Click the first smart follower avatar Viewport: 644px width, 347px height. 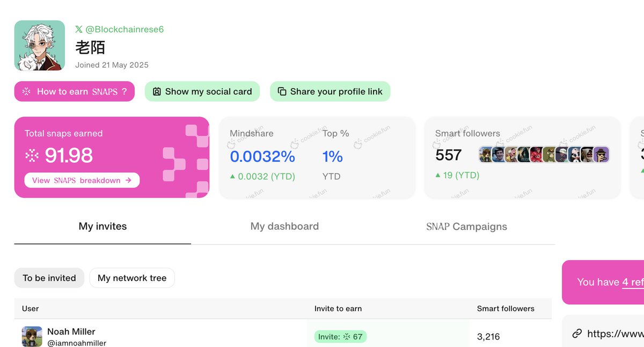click(486, 155)
